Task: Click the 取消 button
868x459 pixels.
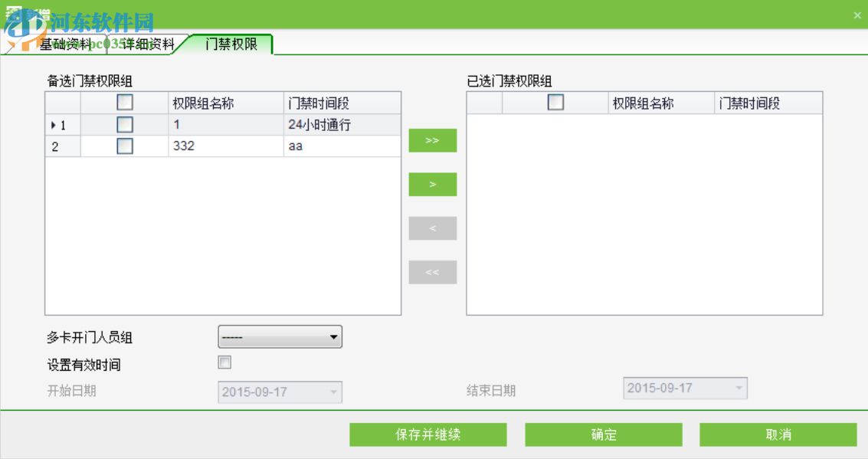Action: [778, 434]
